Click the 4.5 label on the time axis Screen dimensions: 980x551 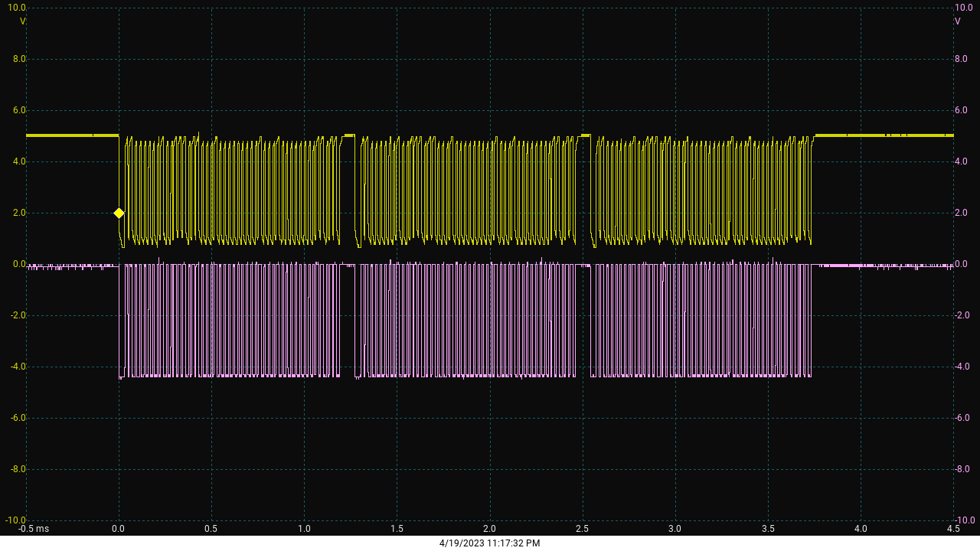pyautogui.click(x=952, y=529)
